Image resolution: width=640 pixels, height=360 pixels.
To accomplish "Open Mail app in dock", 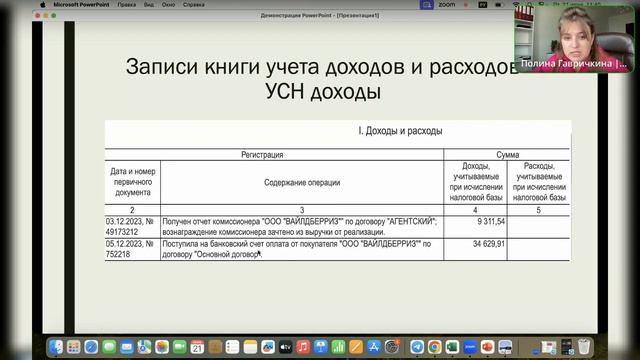I will tap(127, 347).
